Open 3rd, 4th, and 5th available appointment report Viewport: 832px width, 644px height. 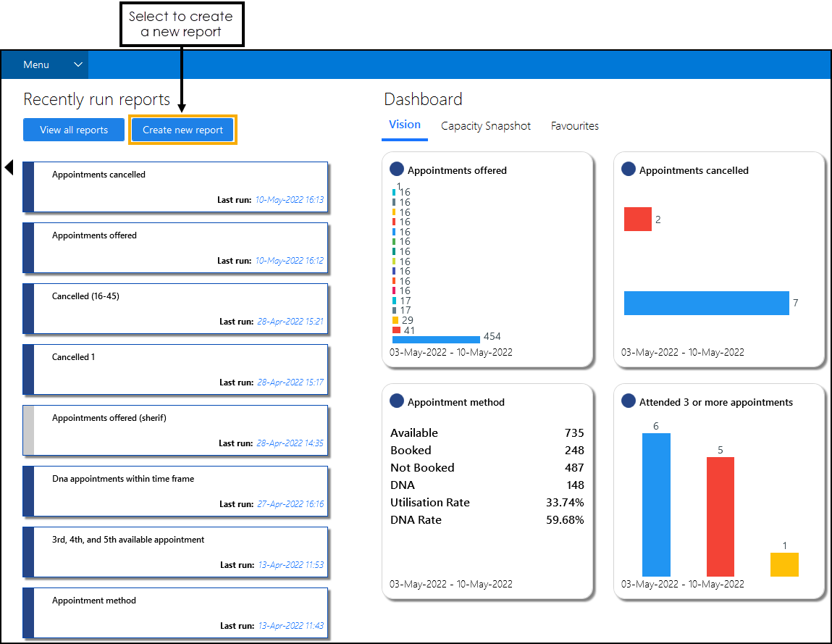176,552
